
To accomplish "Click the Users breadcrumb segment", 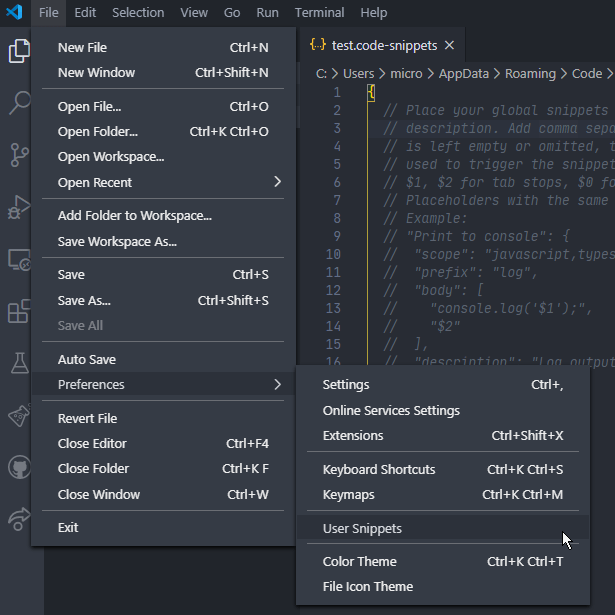I will pyautogui.click(x=358, y=73).
